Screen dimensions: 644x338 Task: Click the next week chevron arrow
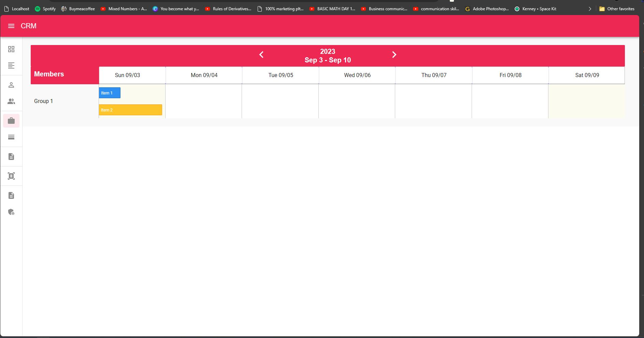(x=395, y=55)
